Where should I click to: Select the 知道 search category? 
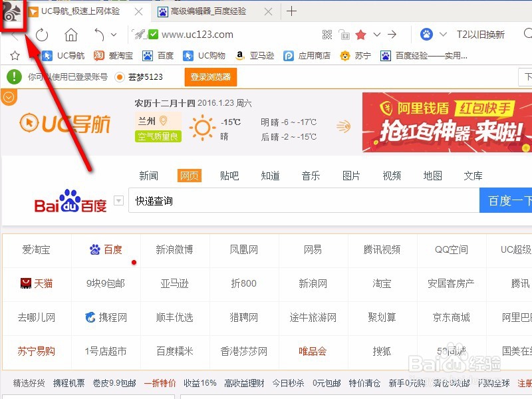click(270, 176)
